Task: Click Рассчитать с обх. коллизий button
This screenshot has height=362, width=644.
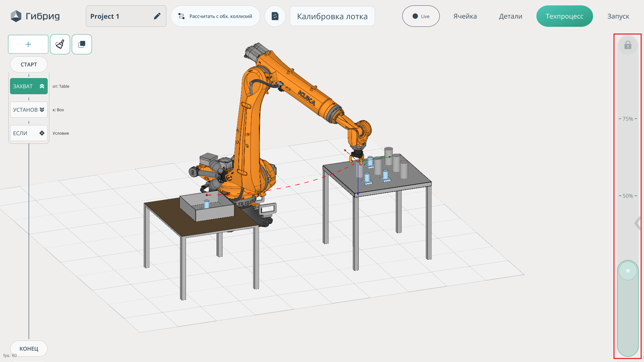Action: [215, 16]
